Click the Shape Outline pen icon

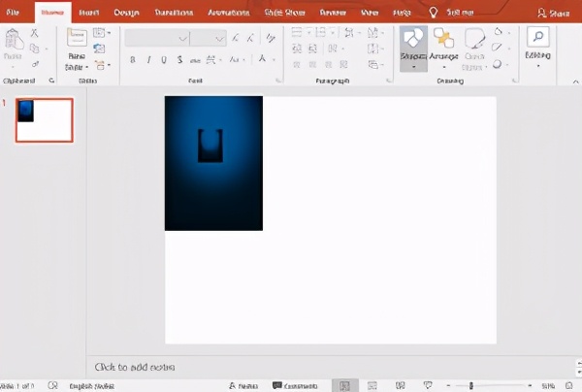(x=497, y=48)
